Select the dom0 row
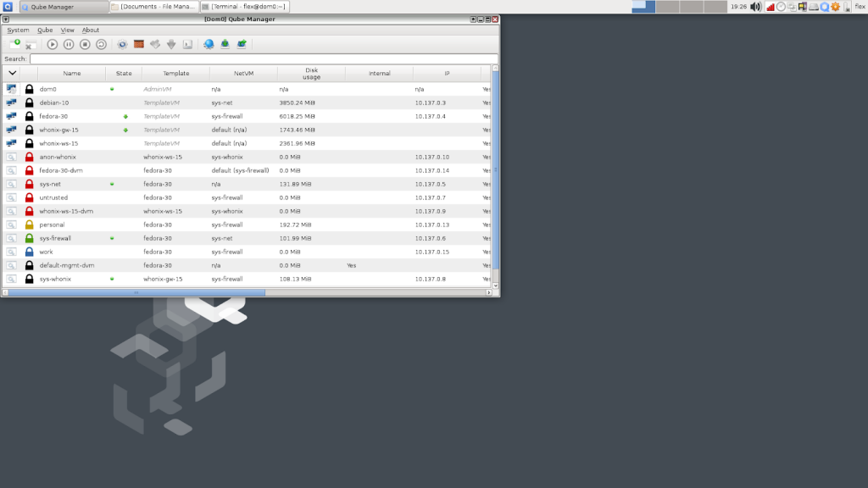The width and height of the screenshot is (868, 488). [247, 89]
